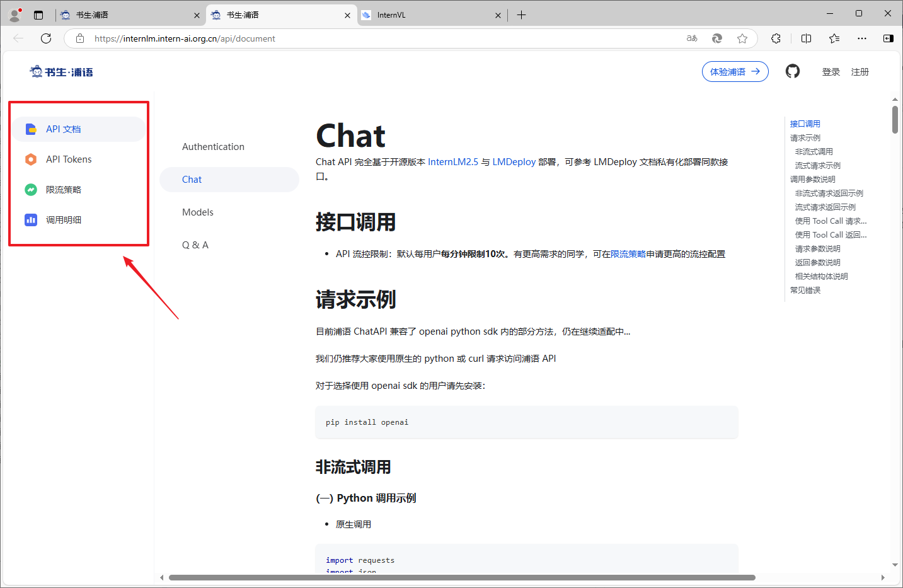Click the pip install openai code block

coord(527,422)
